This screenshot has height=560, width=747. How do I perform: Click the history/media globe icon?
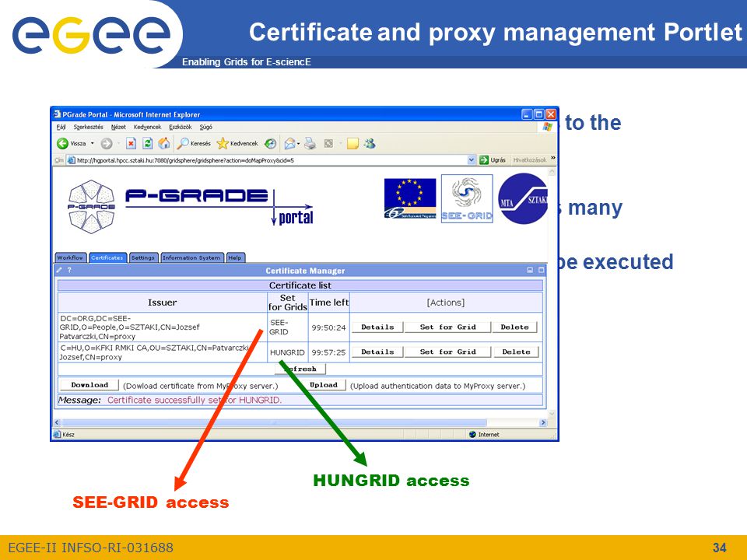(271, 143)
